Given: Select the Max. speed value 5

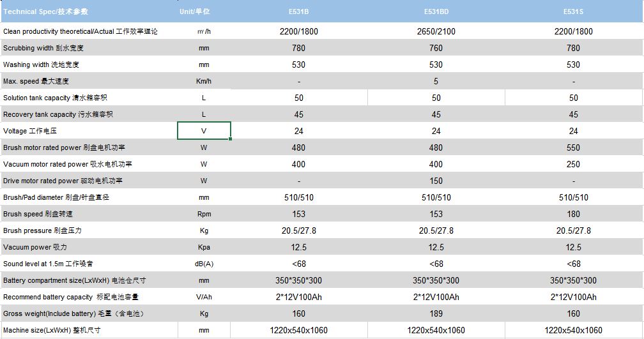Looking at the screenshot, I should click(x=436, y=81).
